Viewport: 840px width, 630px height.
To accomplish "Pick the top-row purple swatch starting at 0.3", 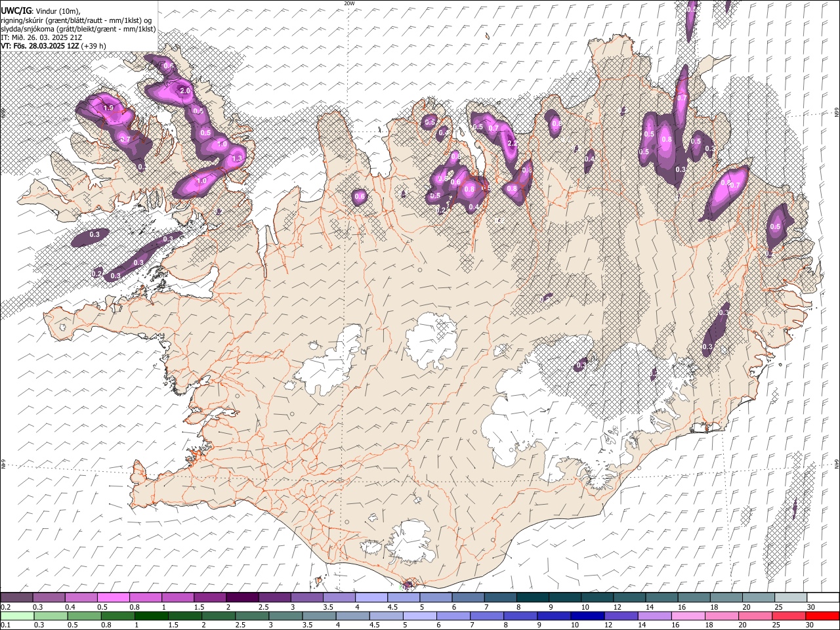I will point(49,597).
